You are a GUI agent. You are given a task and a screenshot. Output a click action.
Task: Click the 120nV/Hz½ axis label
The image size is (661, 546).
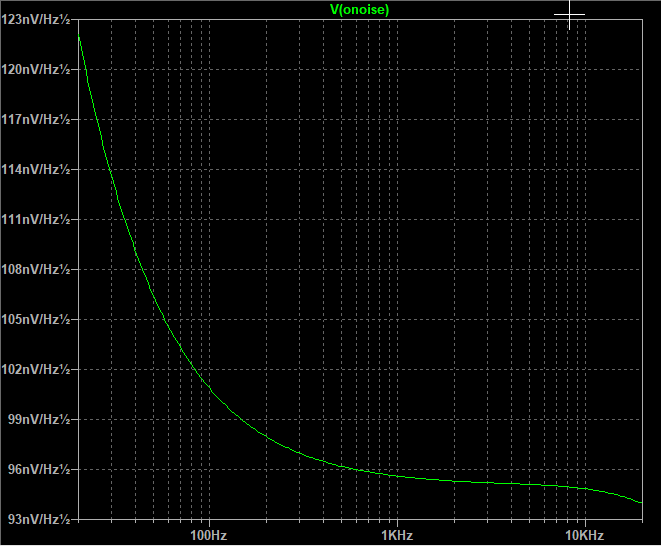(x=36, y=69)
